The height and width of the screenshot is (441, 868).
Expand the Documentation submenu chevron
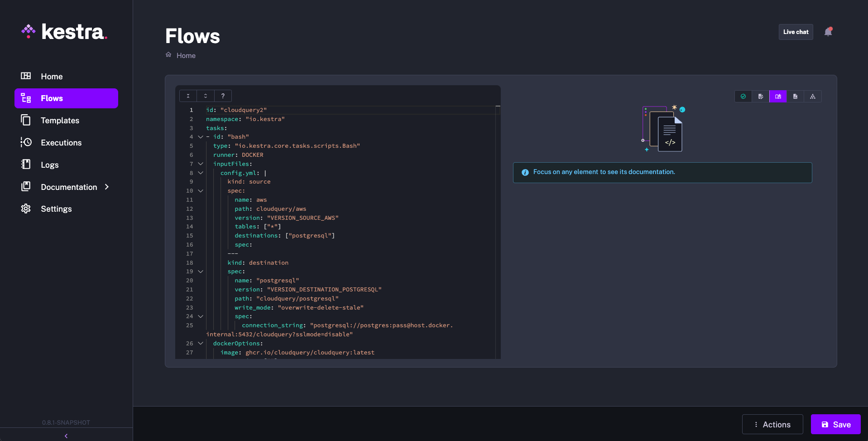pos(107,187)
